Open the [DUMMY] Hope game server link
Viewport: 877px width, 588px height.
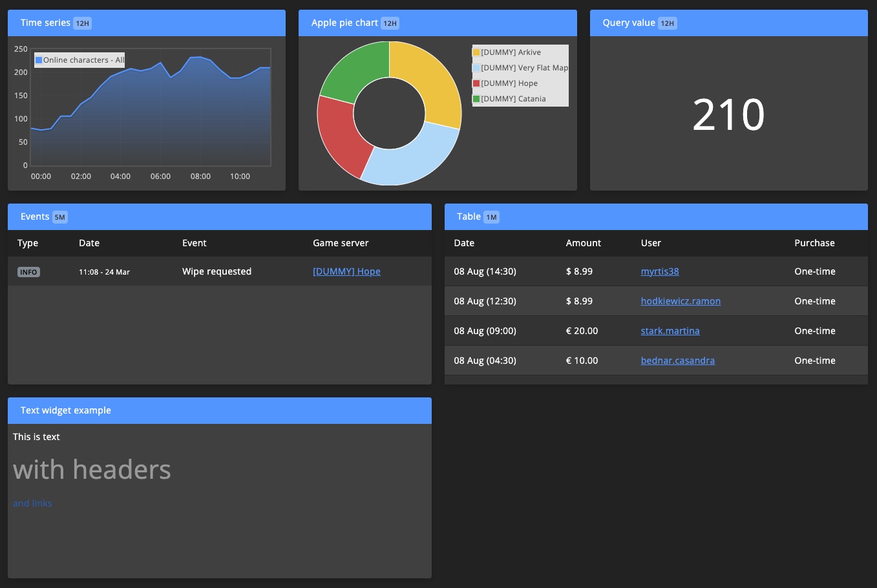[x=346, y=271]
